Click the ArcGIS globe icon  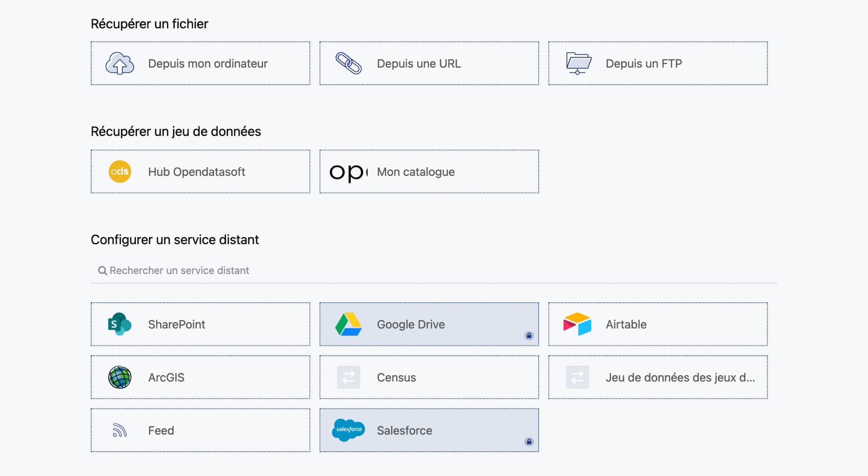click(x=120, y=377)
